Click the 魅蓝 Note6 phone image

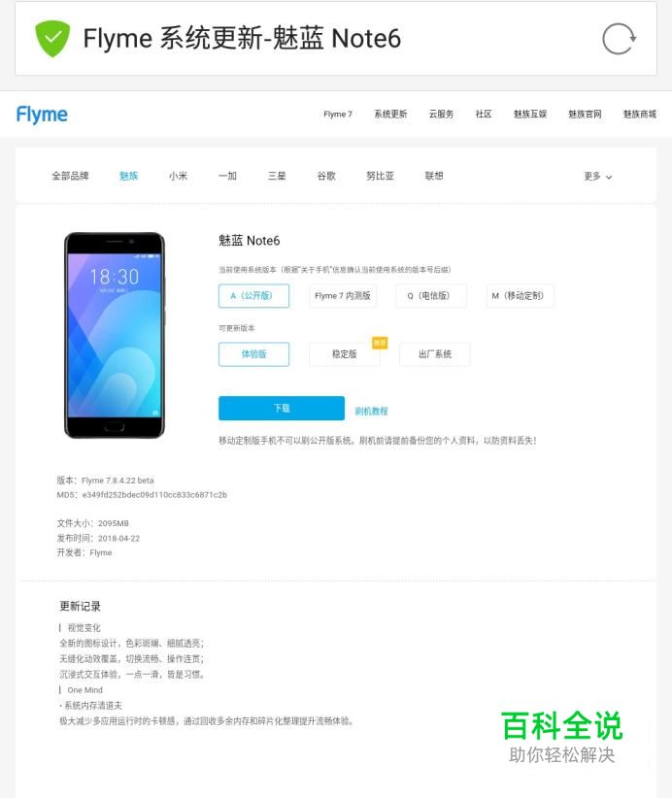(115, 335)
